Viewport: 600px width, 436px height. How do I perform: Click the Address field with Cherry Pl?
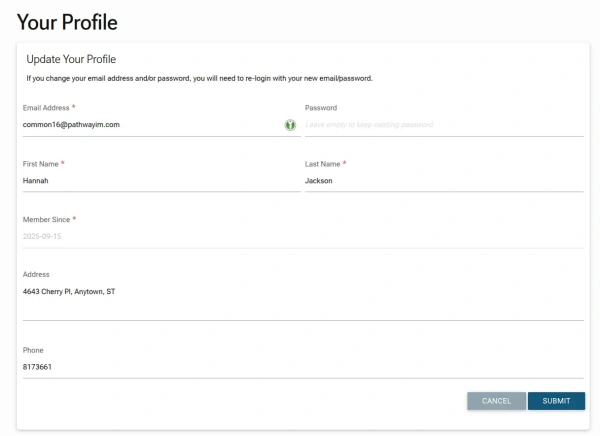pos(303,302)
